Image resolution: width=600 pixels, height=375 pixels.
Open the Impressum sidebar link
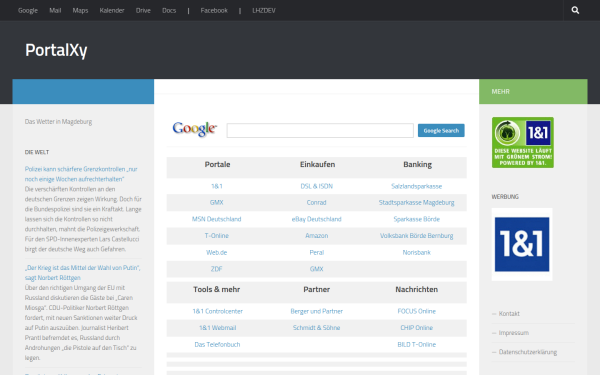pos(514,333)
